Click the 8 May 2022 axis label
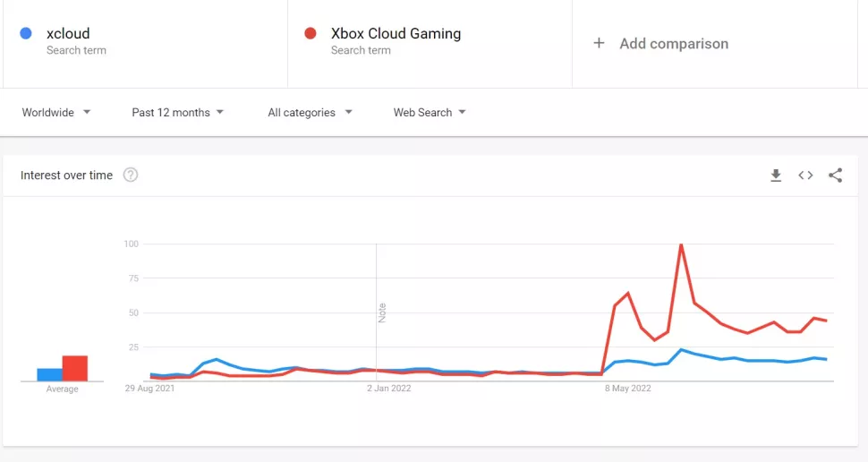 (x=628, y=389)
